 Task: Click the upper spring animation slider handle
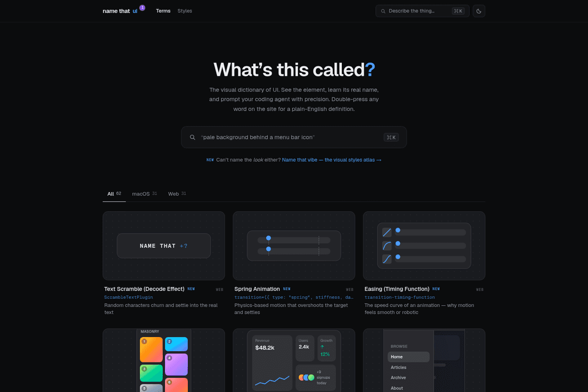[268, 238]
